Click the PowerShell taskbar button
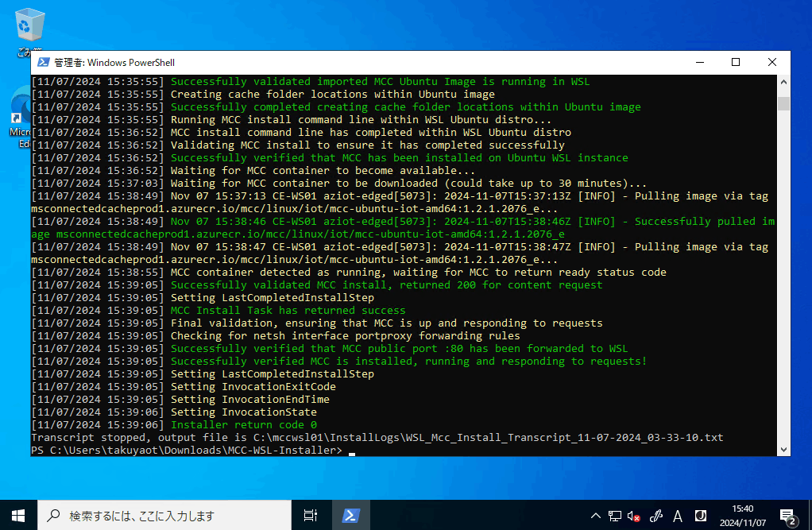 pyautogui.click(x=350, y=516)
